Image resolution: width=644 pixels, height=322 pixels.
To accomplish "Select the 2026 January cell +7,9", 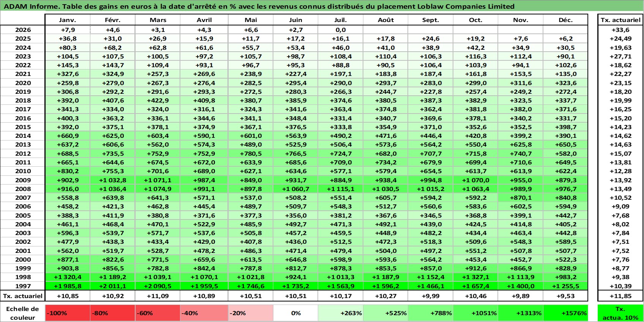I will coord(68,30).
